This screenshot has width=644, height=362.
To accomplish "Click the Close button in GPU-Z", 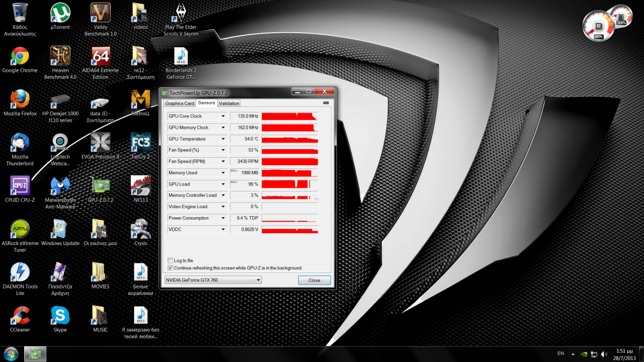I will [x=314, y=280].
